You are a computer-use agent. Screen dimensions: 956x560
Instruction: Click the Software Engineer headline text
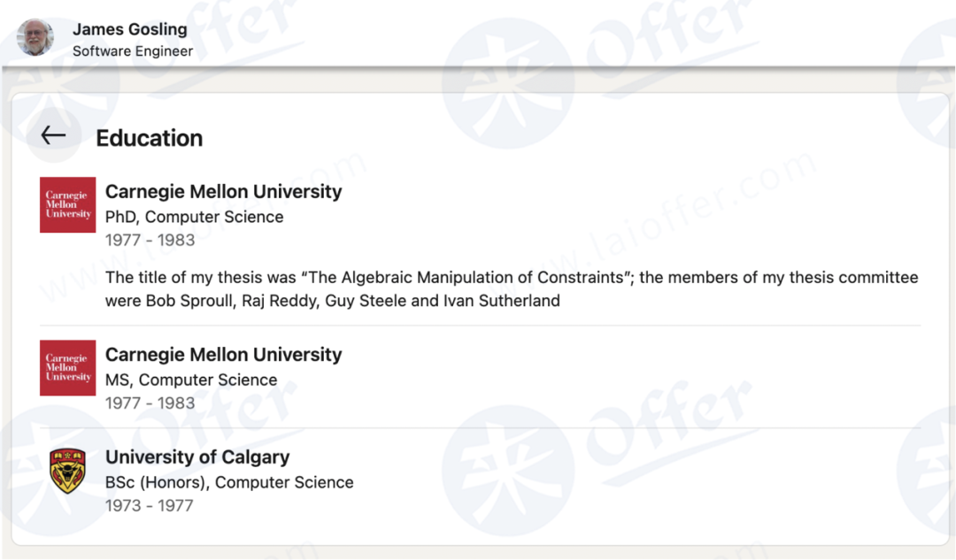coord(133,51)
